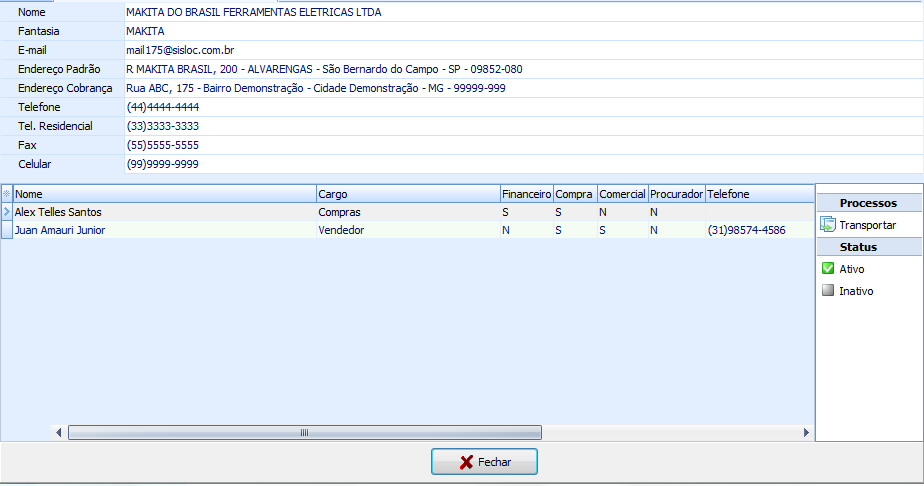Select contact Juan Amauri Junior
The height and width of the screenshot is (486, 924).
[x=60, y=230]
